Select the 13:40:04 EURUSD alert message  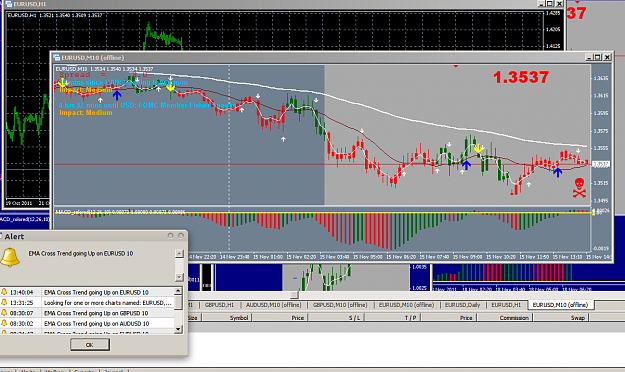pyautogui.click(x=96, y=292)
